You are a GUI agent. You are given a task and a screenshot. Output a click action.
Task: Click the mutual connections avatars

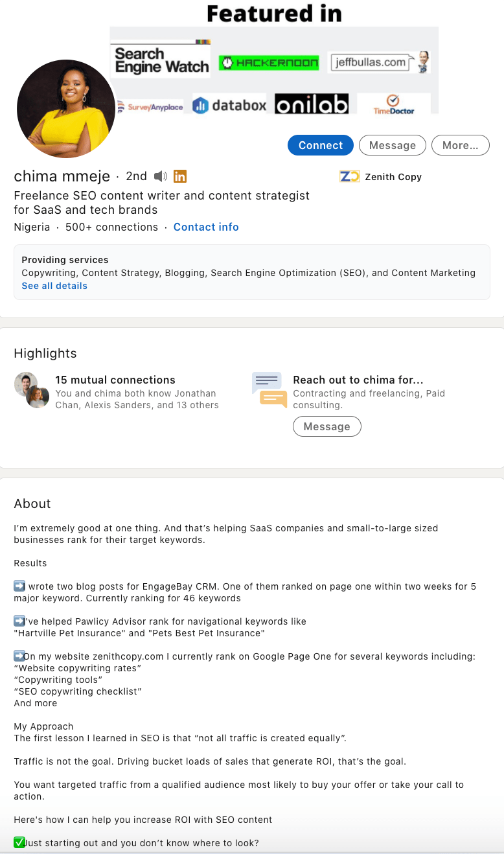click(32, 390)
